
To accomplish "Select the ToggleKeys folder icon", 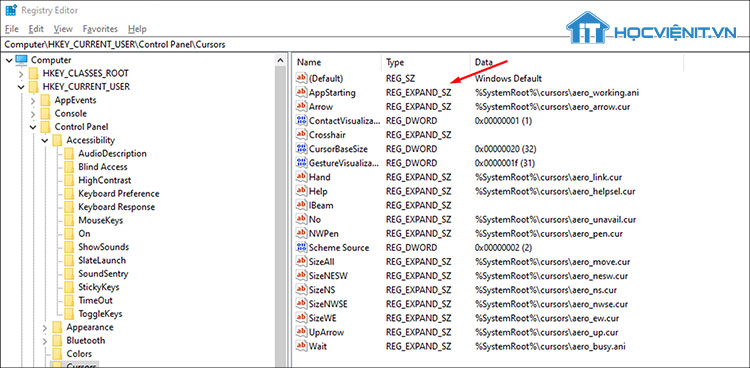I will click(69, 314).
